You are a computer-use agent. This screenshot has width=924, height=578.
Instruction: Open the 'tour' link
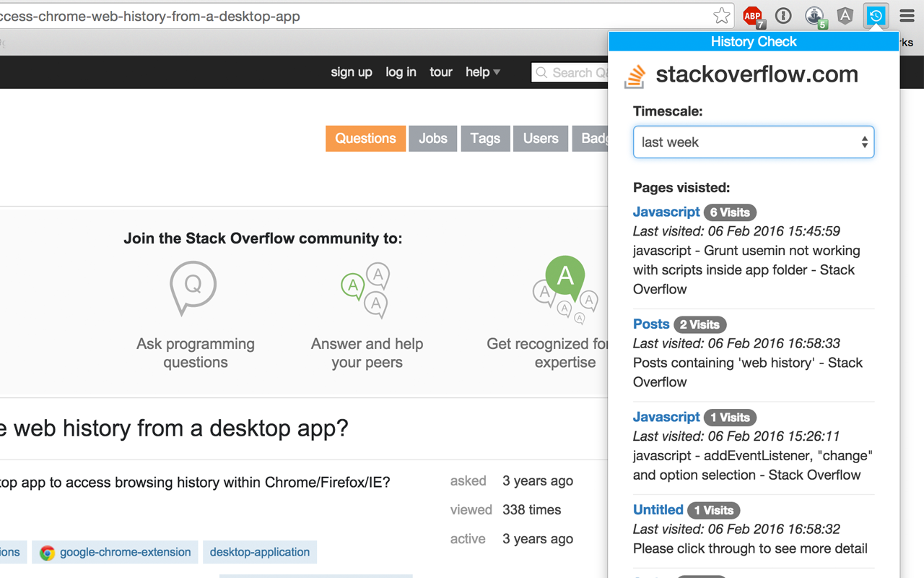click(x=441, y=72)
